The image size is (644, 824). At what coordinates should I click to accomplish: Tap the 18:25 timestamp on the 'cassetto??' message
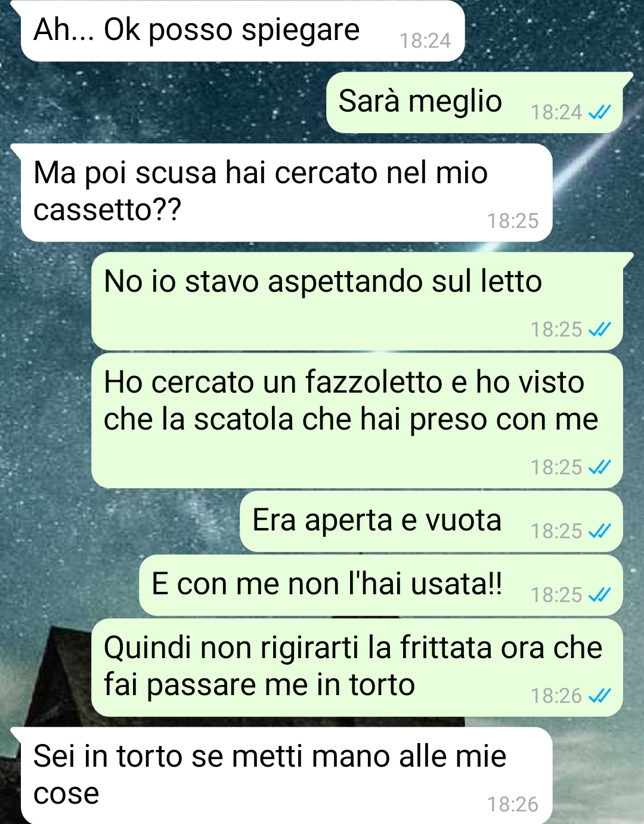pos(513,221)
